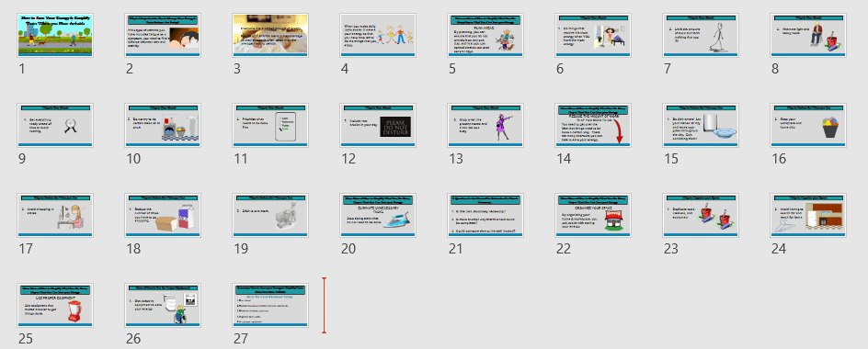Select slide 26 with the wheelchair user

point(163,305)
